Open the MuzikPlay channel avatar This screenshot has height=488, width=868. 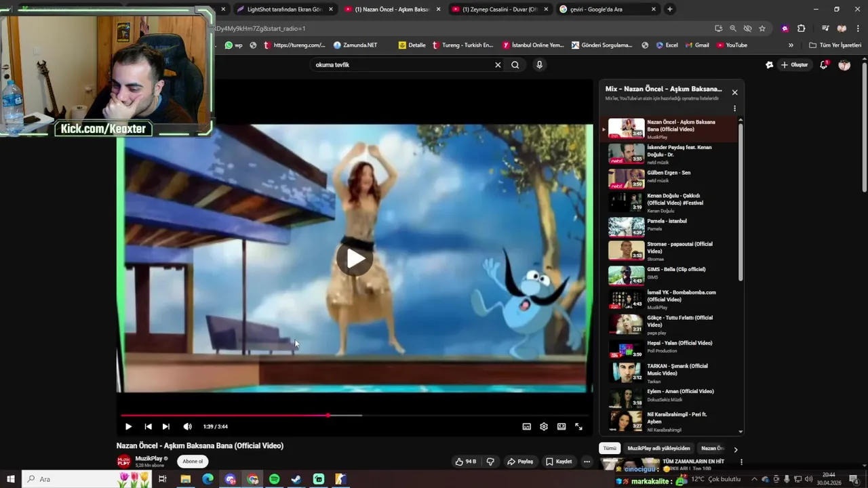(124, 462)
